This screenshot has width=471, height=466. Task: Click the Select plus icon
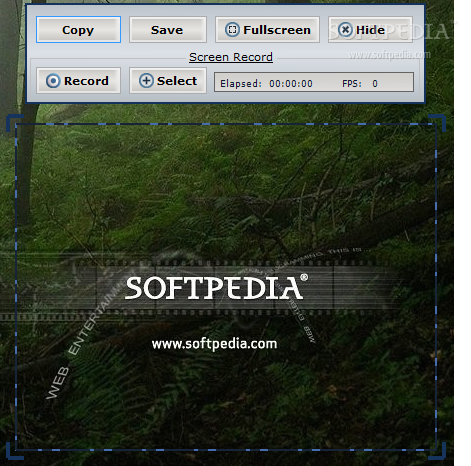click(x=146, y=81)
